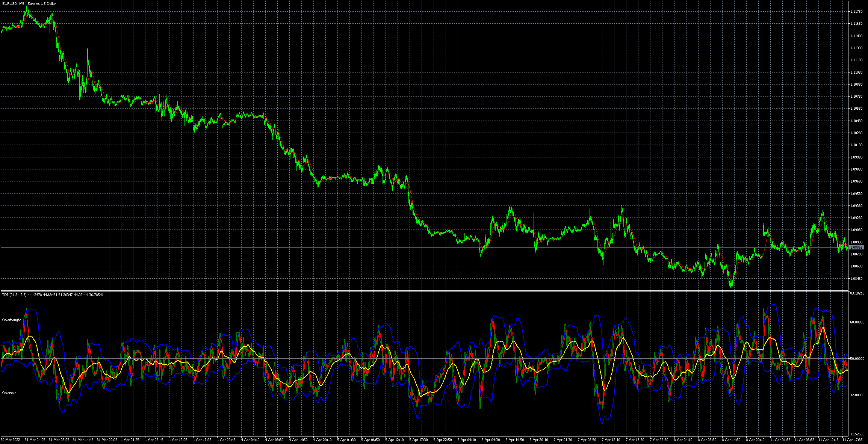Click the 1.11480 price scale label
This screenshot has width=868, height=444.
856,36
